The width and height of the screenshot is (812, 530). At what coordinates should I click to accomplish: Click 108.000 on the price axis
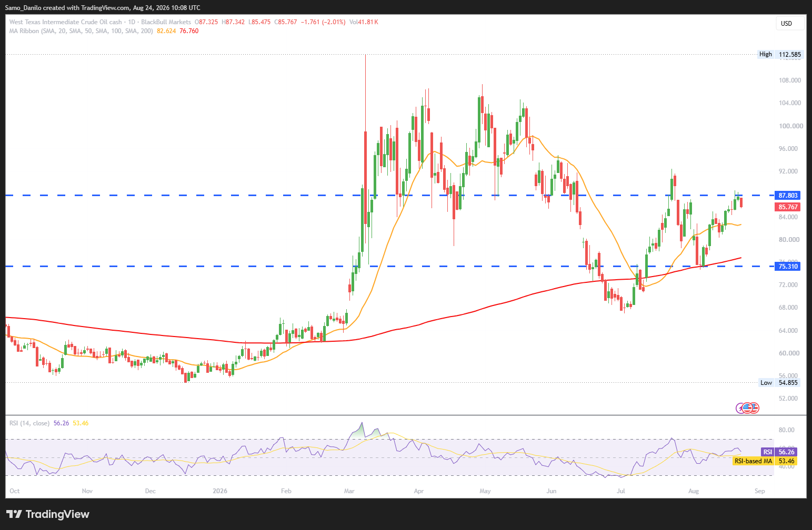pos(790,80)
